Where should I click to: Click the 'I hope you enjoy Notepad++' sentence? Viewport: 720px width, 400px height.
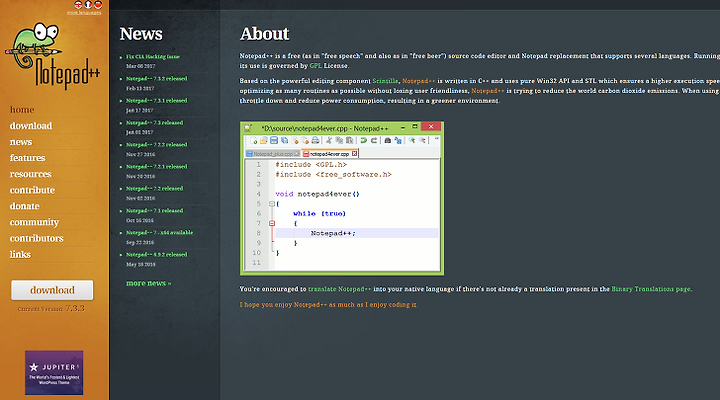pos(328,305)
